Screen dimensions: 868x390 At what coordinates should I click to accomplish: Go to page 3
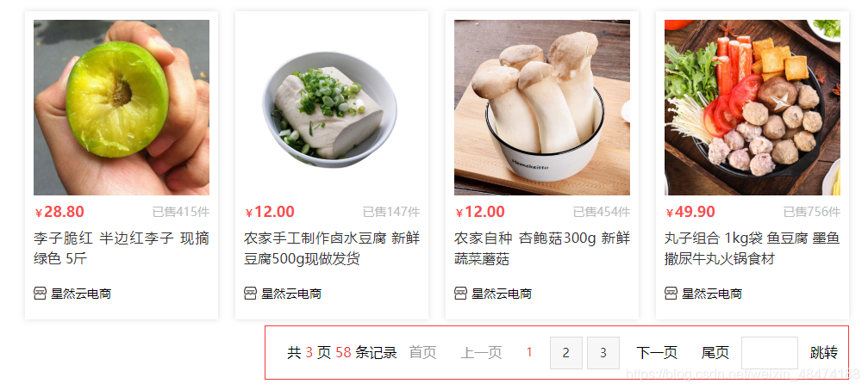point(603,353)
